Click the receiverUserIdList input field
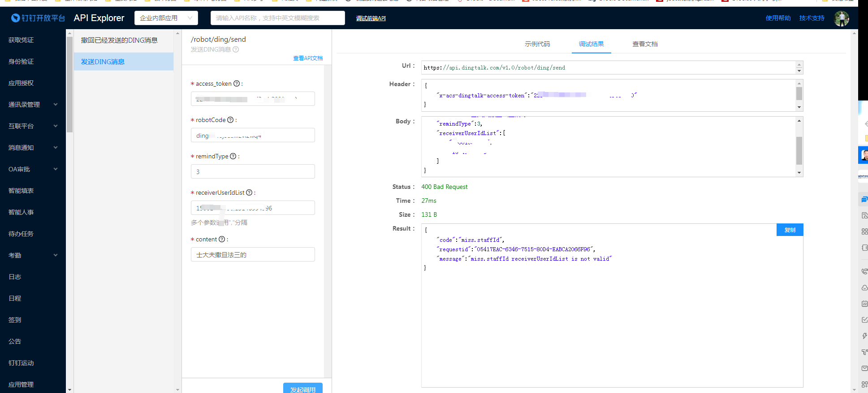The width and height of the screenshot is (868, 393). [x=253, y=208]
